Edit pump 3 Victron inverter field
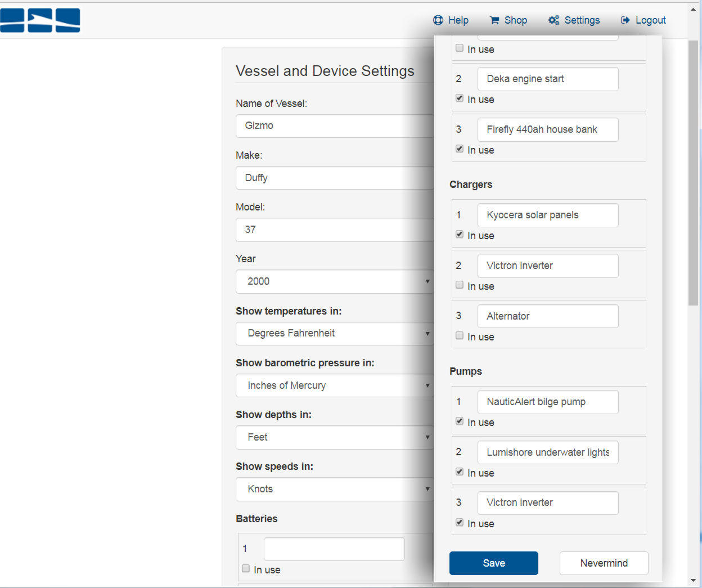This screenshot has height=588, width=702. pos(548,503)
